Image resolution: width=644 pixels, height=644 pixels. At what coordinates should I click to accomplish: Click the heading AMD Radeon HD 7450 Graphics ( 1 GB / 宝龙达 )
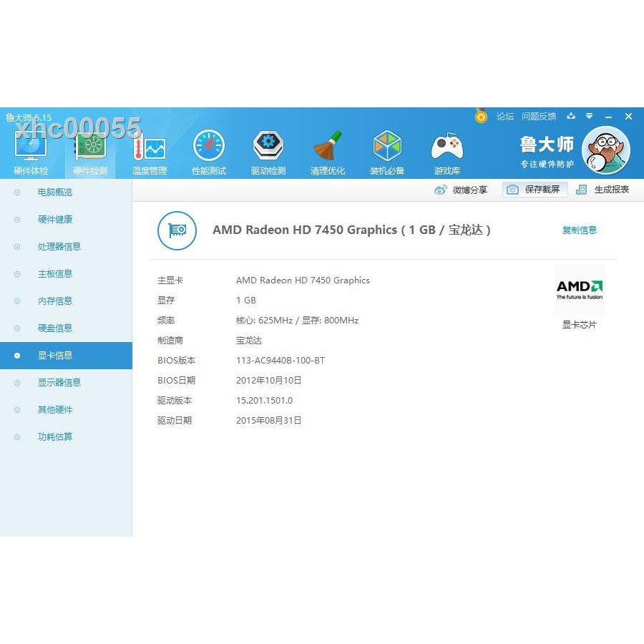coord(351,230)
